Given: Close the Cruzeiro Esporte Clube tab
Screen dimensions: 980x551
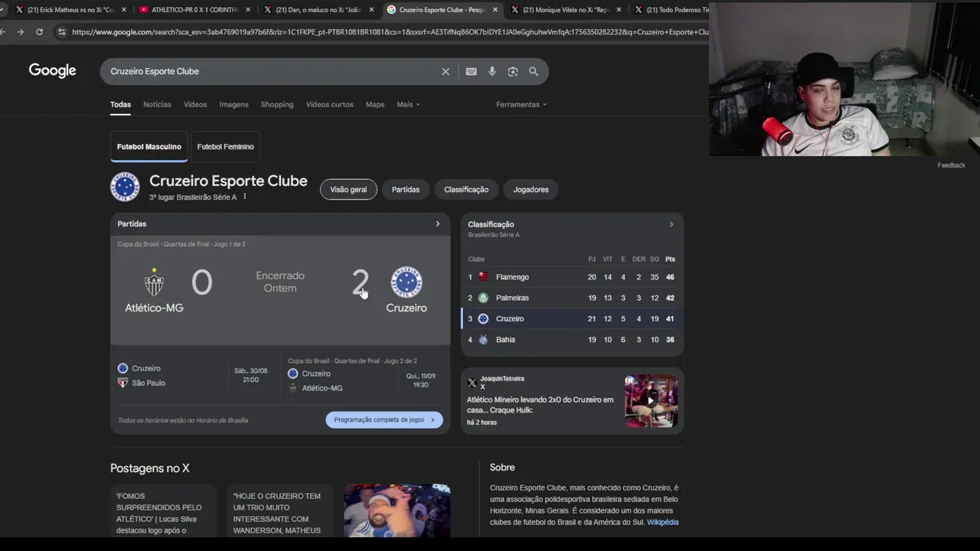Looking at the screenshot, I should pyautogui.click(x=495, y=10).
